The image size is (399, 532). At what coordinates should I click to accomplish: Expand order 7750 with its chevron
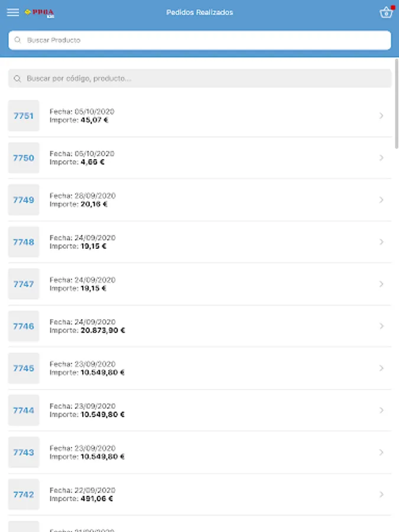(381, 158)
